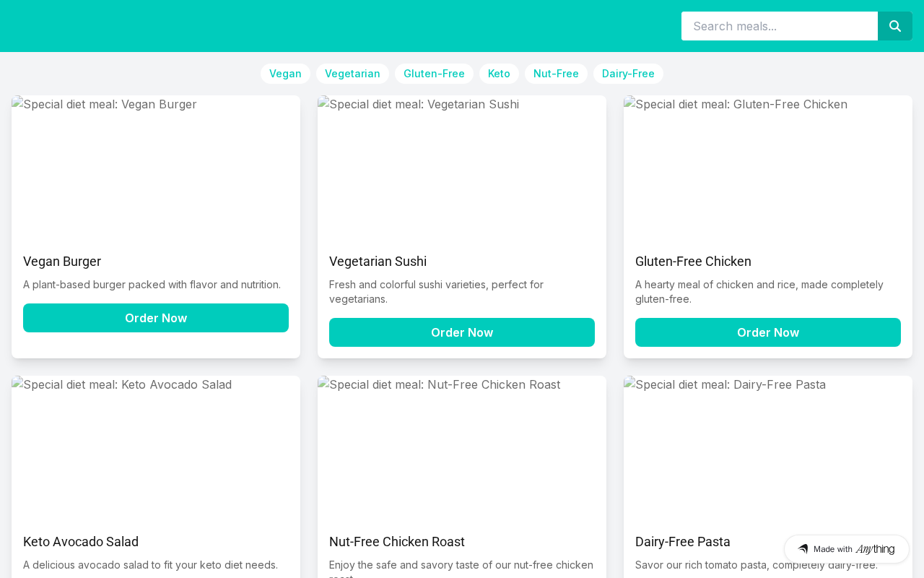The width and height of the screenshot is (924, 578).
Task: Toggle the Vegan diet filter
Action: click(285, 74)
